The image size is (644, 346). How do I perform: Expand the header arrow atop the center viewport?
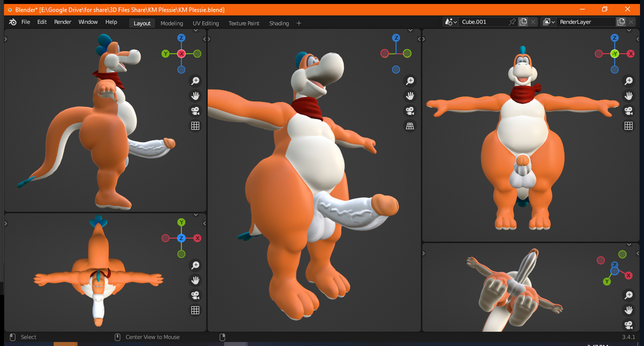pyautogui.click(x=410, y=30)
